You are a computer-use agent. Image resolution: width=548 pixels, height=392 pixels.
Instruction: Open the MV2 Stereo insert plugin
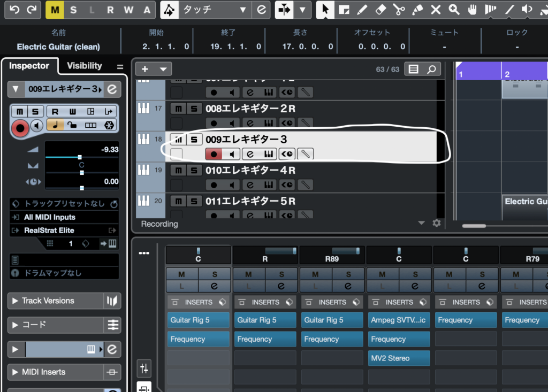pos(399,358)
